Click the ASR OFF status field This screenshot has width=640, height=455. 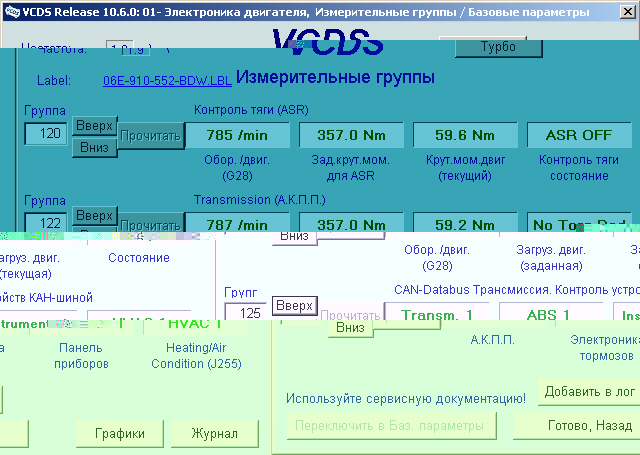(x=579, y=135)
